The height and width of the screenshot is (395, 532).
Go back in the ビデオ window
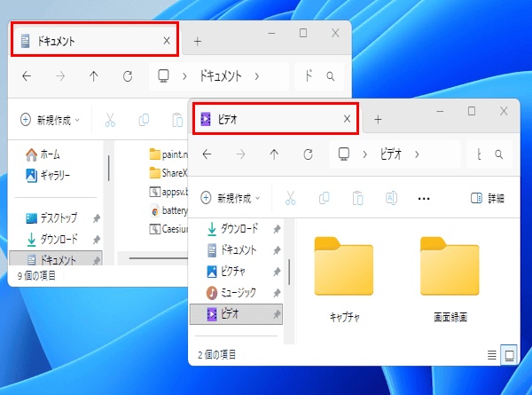pos(207,154)
